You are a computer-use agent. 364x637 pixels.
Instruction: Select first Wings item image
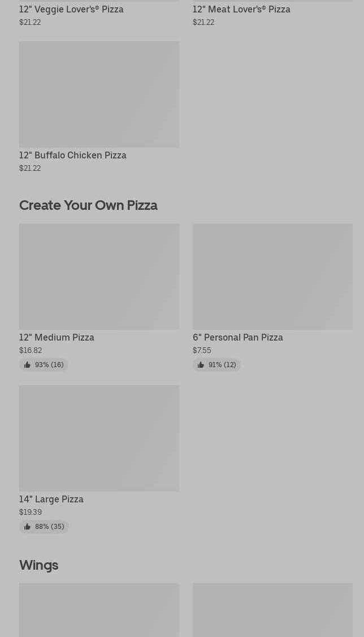[x=99, y=610]
